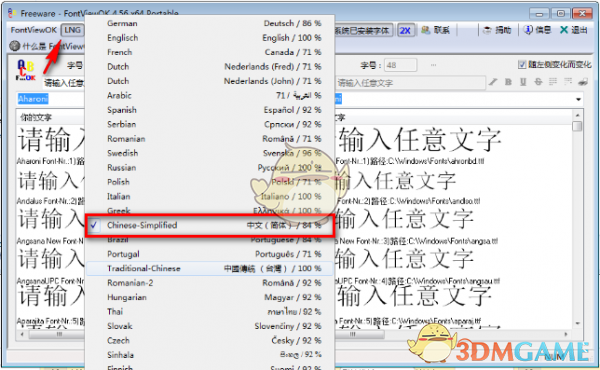This screenshot has width=600, height=370.
Task: Select Hungarian Magyar entry
Action: (210, 297)
